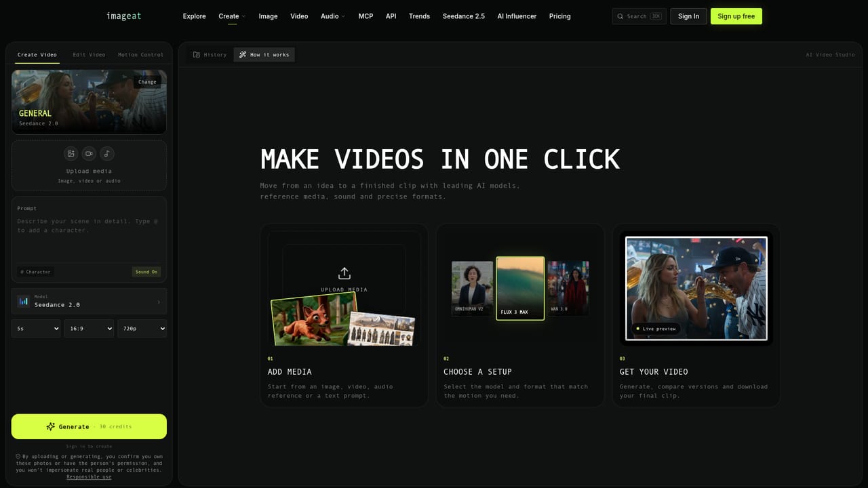The height and width of the screenshot is (488, 868).
Task: Select the OMNIHUMAN V2 thumbnail
Action: pyautogui.click(x=472, y=289)
